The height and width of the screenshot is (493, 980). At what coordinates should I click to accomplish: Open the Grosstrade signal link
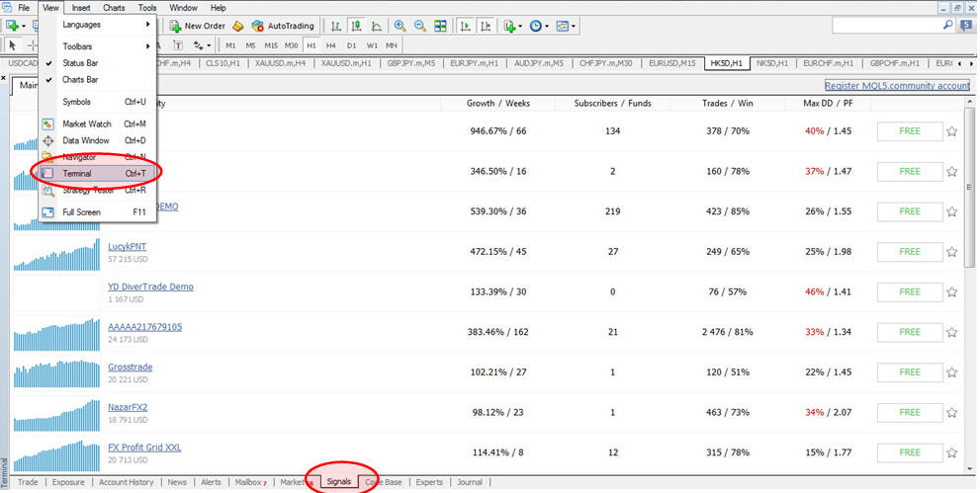point(130,367)
